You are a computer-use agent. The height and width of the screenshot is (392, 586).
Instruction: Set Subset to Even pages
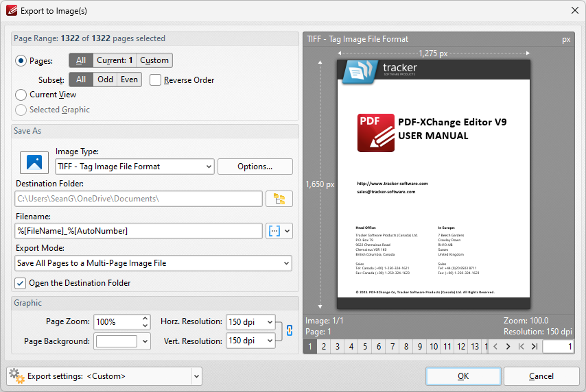pyautogui.click(x=129, y=79)
